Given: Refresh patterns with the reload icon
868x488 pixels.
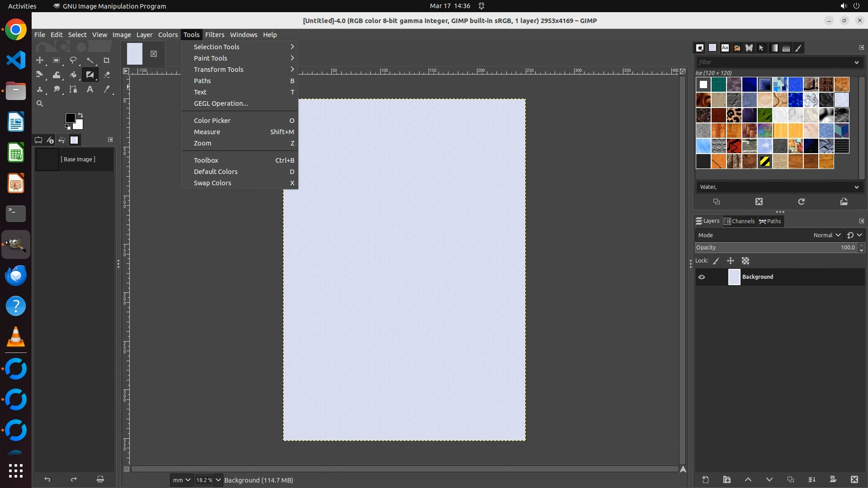Looking at the screenshot, I should pyautogui.click(x=801, y=202).
